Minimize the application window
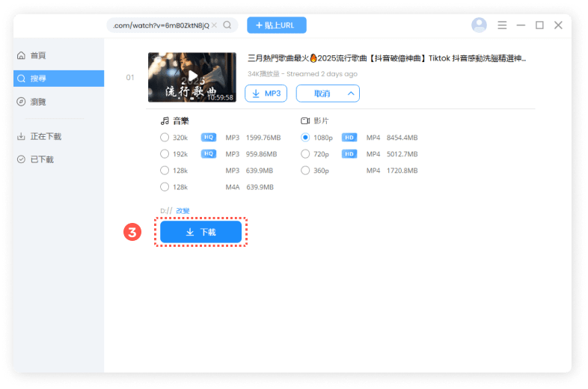This screenshot has width=588, height=389. click(521, 25)
